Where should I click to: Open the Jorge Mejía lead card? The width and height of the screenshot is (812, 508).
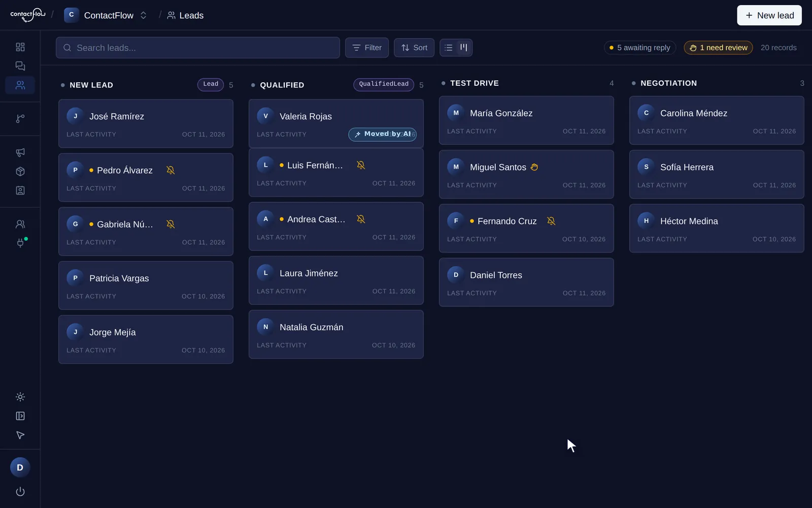(146, 339)
